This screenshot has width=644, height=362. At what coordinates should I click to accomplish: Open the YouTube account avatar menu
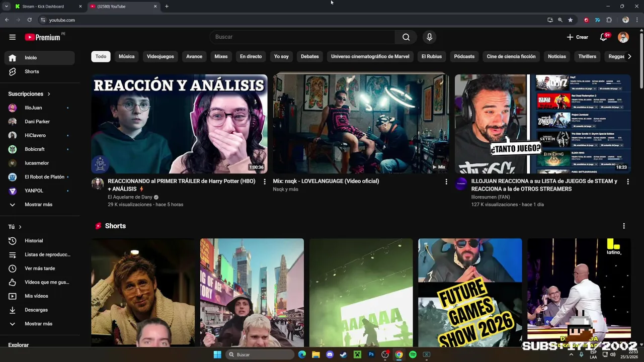click(623, 37)
